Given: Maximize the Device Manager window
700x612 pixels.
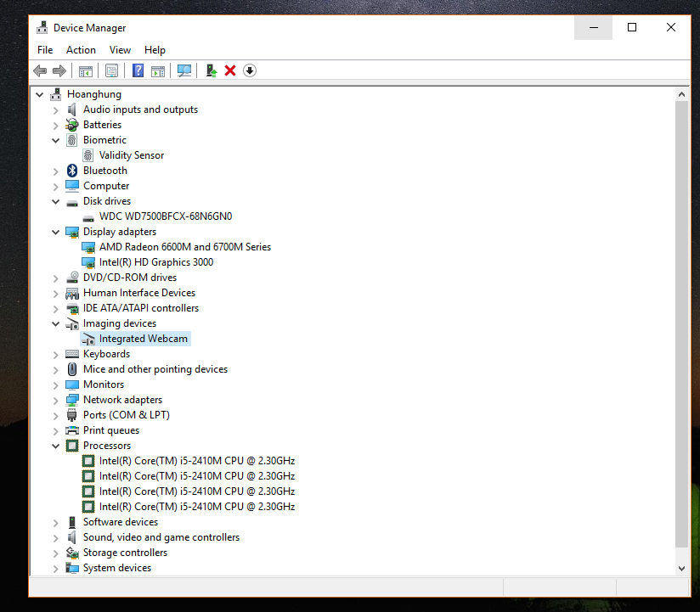Looking at the screenshot, I should [632, 28].
